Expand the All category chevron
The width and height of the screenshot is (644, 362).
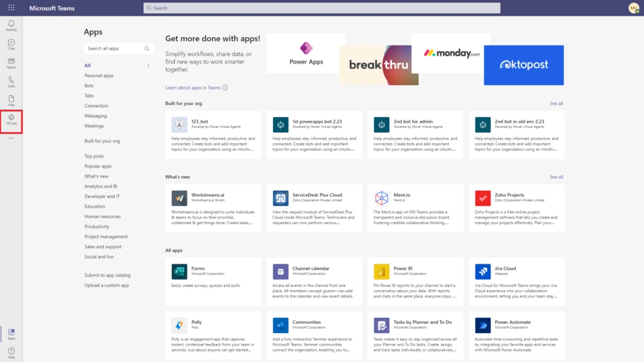pyautogui.click(x=148, y=65)
